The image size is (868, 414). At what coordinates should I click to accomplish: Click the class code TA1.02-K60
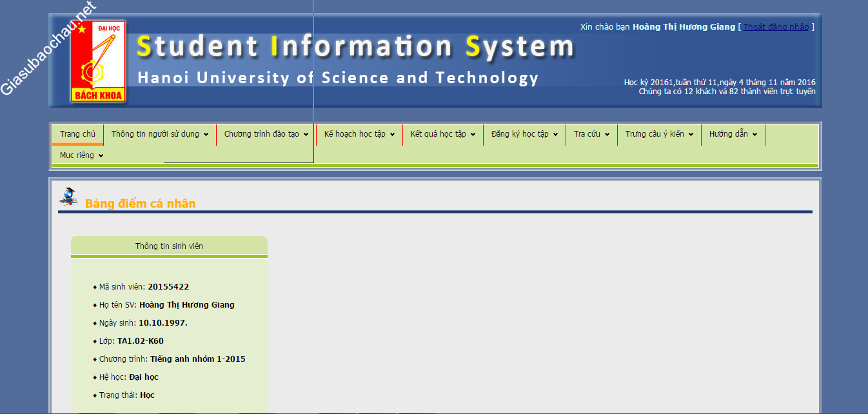pos(140,341)
